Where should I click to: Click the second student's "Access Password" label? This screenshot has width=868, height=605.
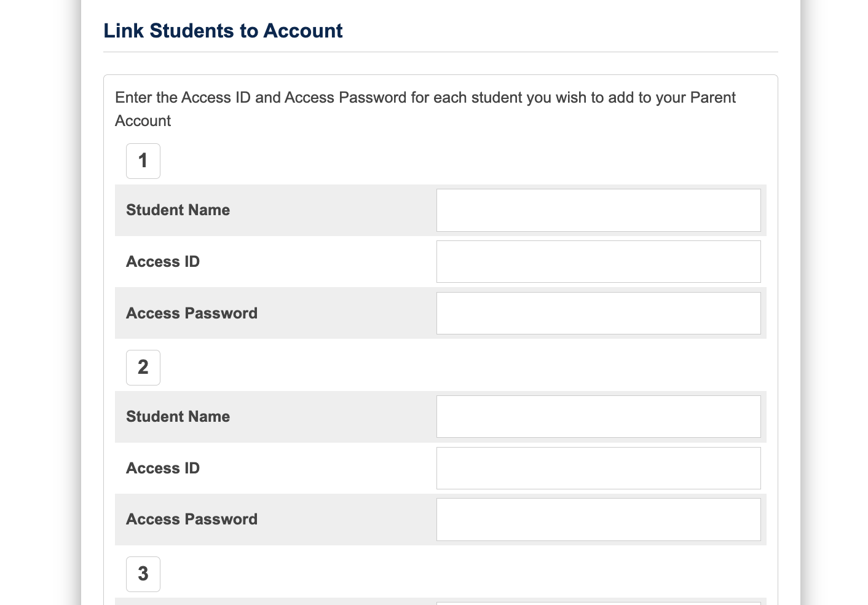pyautogui.click(x=192, y=520)
